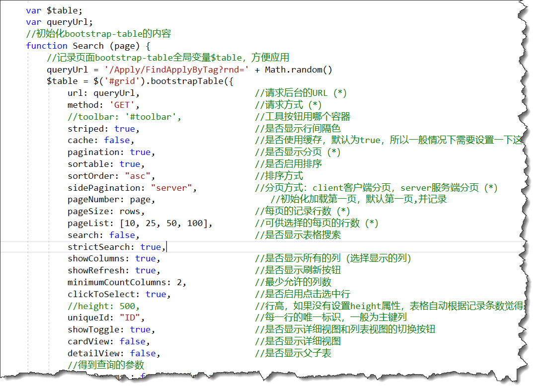This screenshot has width=540, height=392.
Task: Click the 'true' value after striped
Action: point(124,129)
